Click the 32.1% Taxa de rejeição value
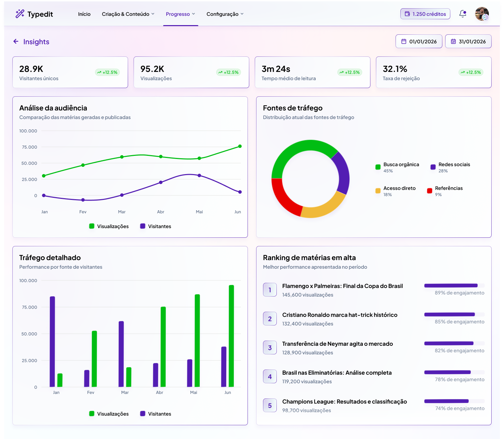 pyautogui.click(x=395, y=69)
